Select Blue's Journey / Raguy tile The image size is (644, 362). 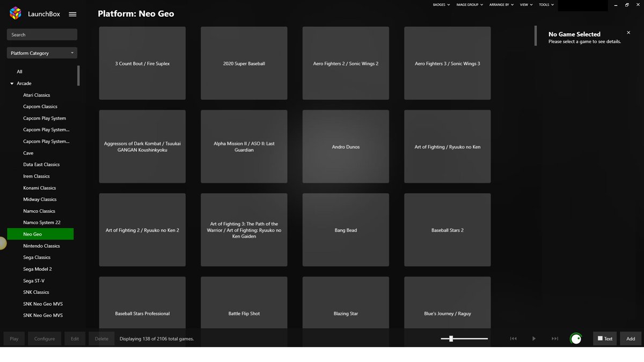click(448, 302)
